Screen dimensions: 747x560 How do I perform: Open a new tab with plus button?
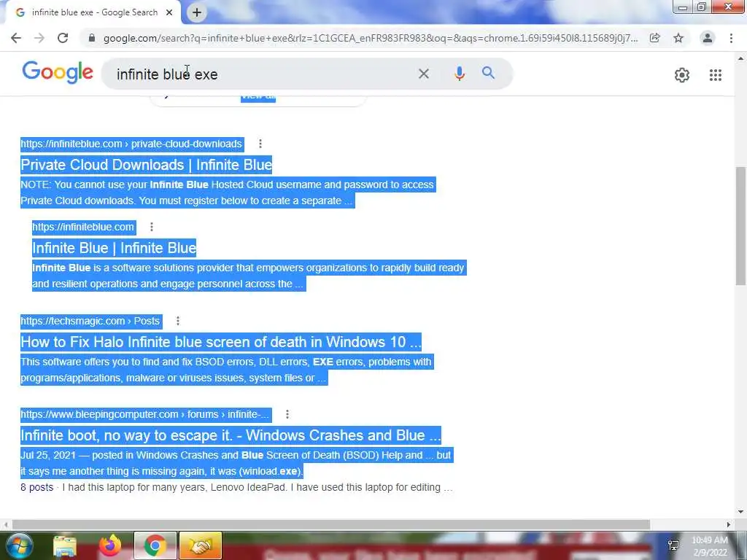pyautogui.click(x=197, y=13)
